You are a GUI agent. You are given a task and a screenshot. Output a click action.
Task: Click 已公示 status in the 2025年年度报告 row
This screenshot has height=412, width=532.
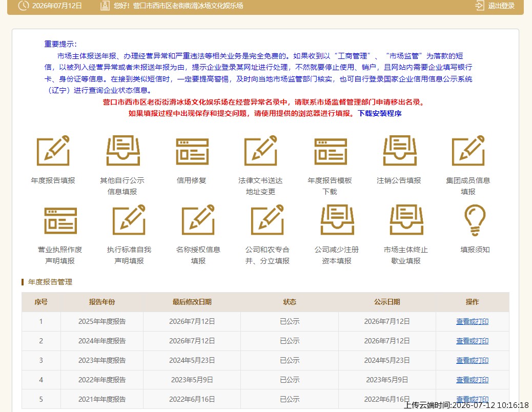tap(290, 321)
